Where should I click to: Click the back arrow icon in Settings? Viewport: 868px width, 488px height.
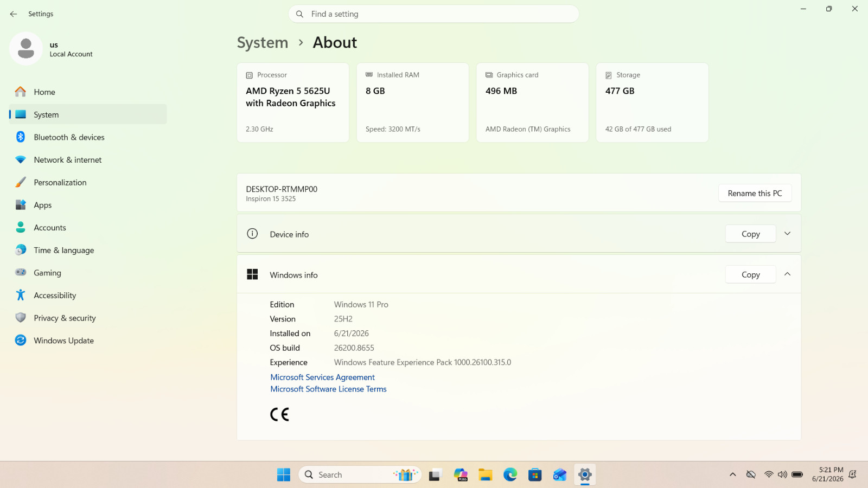coord(14,14)
